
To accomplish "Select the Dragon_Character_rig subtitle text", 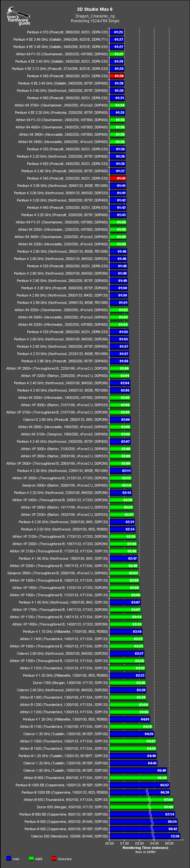I will pyautogui.click(x=95, y=16).
